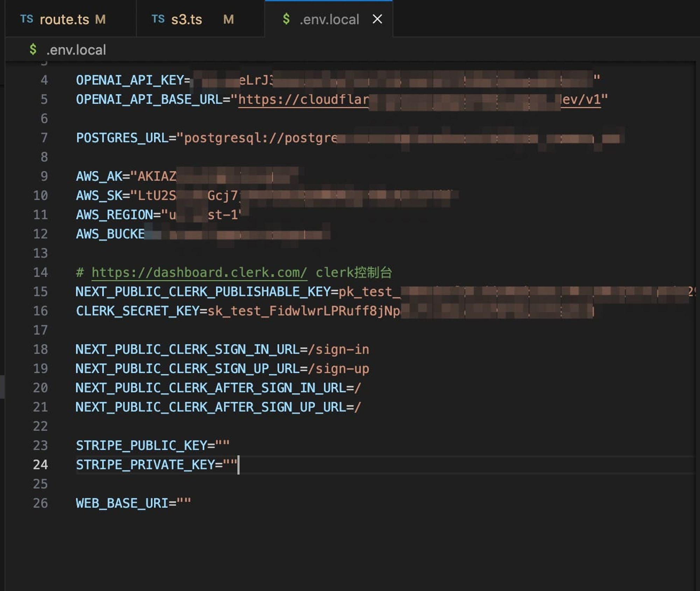Click line number 14 in gutter
Viewport: 700px width, 591px height.
(x=40, y=272)
